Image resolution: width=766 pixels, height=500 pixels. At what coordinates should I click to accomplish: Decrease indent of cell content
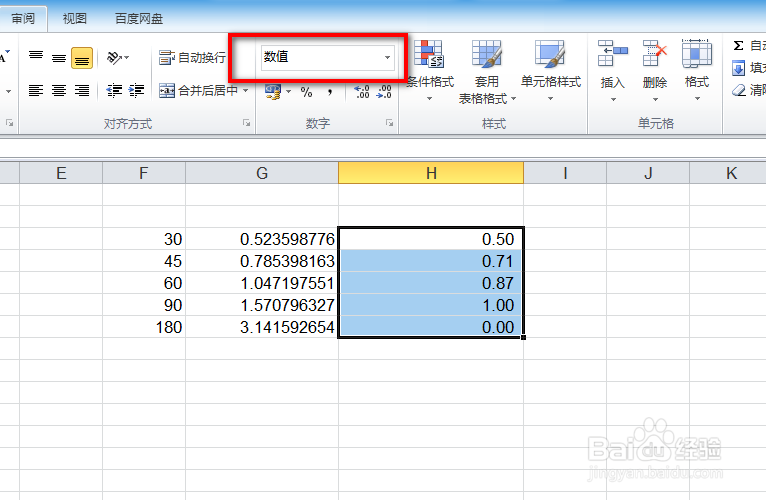click(x=114, y=90)
